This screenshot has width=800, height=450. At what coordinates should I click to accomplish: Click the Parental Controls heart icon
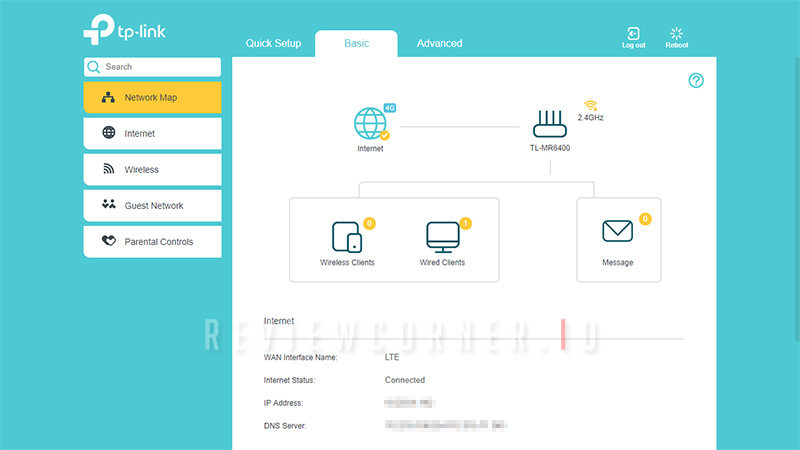109,240
